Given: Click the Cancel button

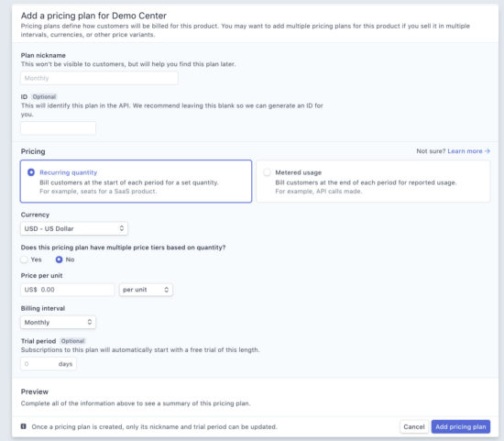Looking at the screenshot, I should 414,427.
